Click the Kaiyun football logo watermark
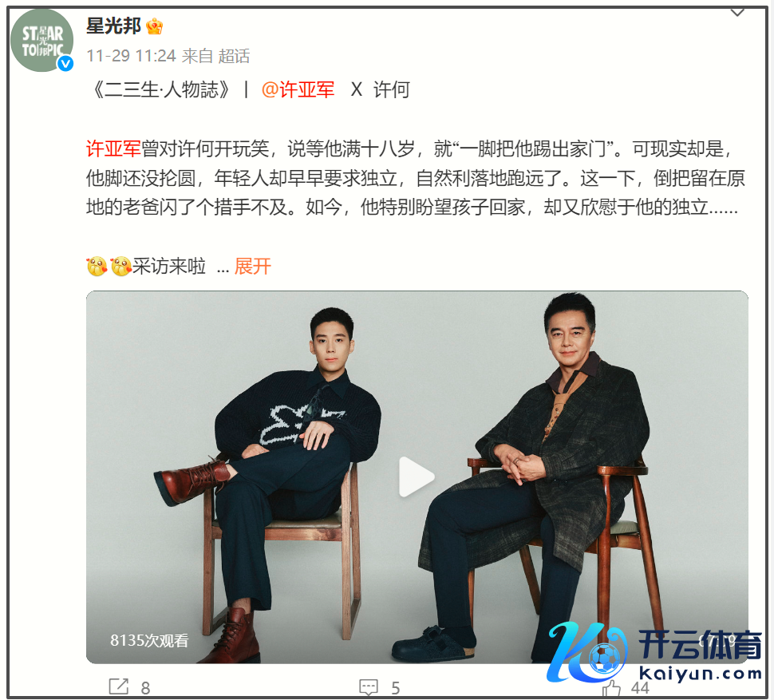 coord(587,651)
